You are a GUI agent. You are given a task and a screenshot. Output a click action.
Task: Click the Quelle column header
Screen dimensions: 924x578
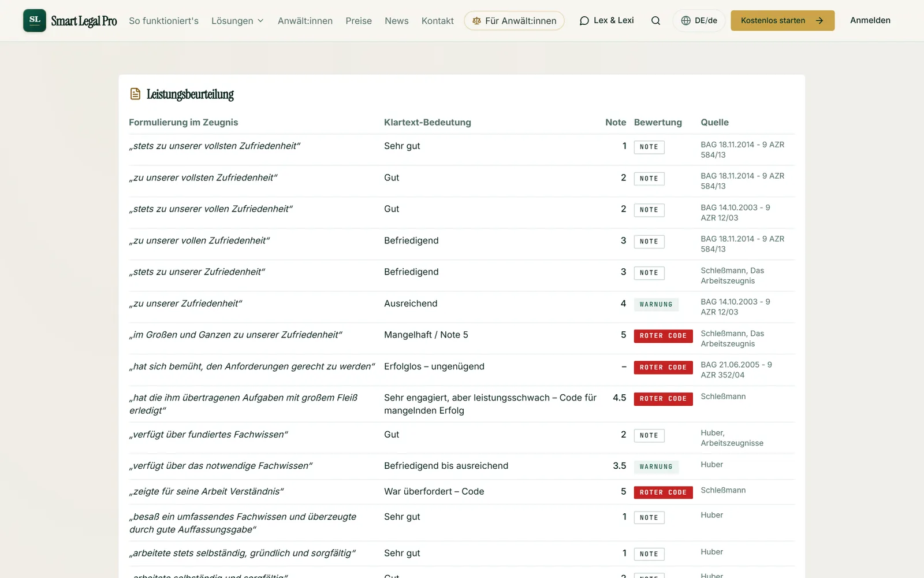click(714, 123)
